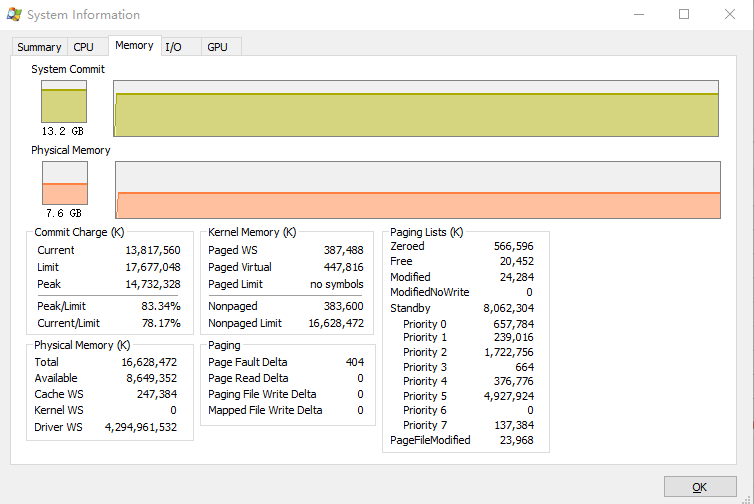Click the System Commit history graph

(x=417, y=108)
